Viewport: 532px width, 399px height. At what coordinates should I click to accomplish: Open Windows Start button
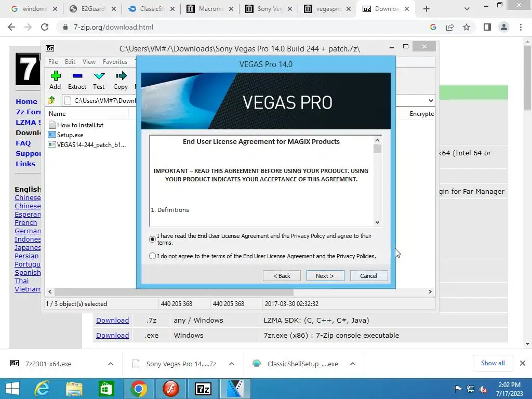point(12,389)
